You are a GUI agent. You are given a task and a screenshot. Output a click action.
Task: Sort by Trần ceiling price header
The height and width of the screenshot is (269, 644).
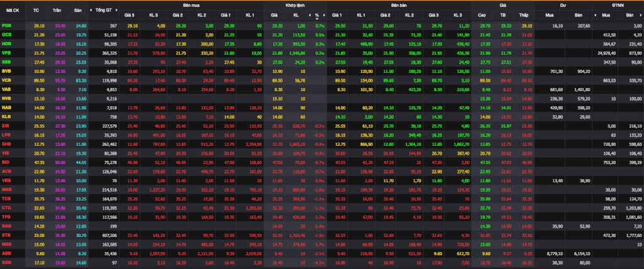click(57, 10)
